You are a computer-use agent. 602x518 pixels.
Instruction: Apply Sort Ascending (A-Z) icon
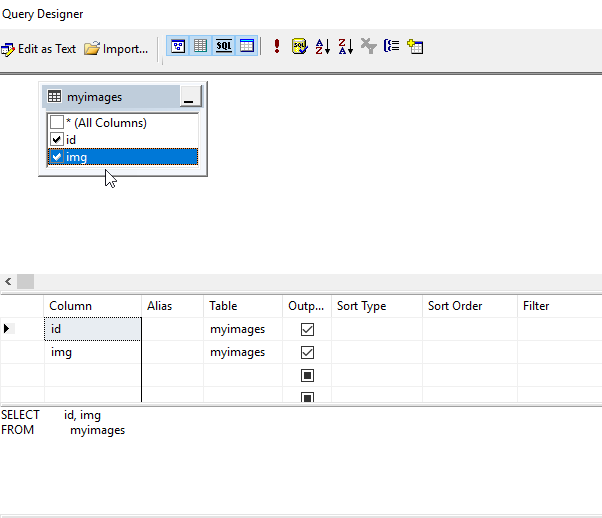point(322,46)
